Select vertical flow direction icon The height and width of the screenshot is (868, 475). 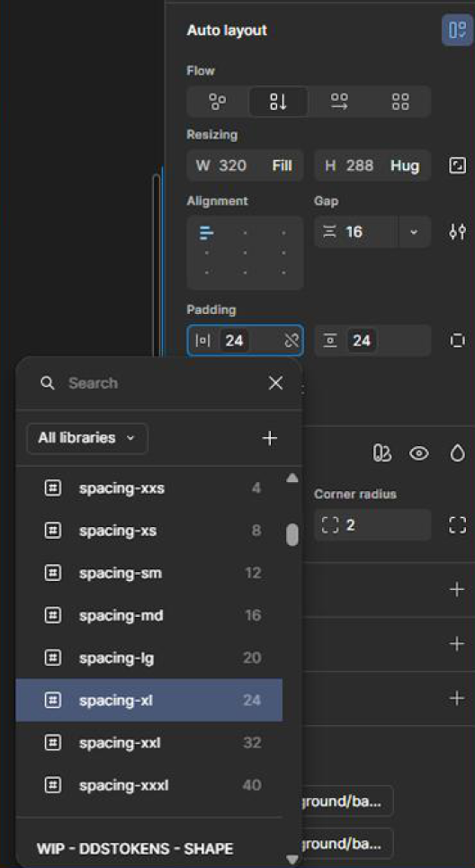(279, 102)
